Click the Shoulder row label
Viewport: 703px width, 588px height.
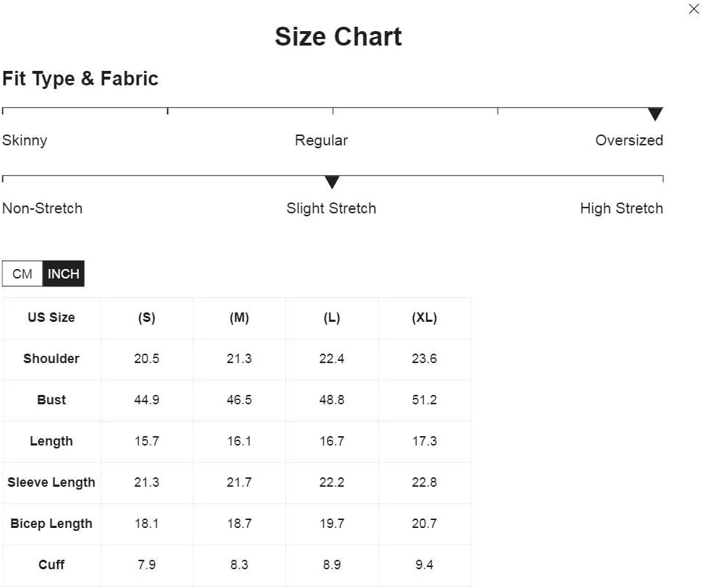point(51,359)
